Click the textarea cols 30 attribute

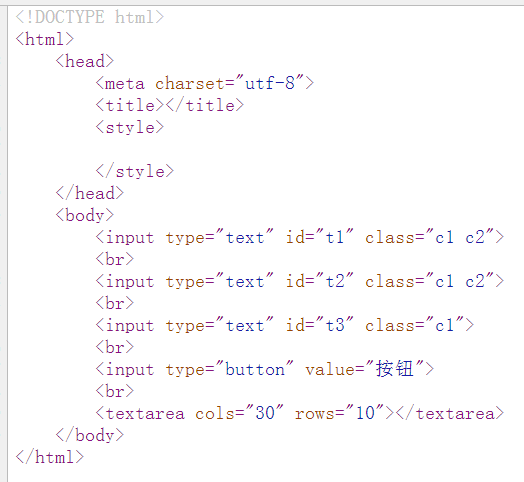click(240, 413)
